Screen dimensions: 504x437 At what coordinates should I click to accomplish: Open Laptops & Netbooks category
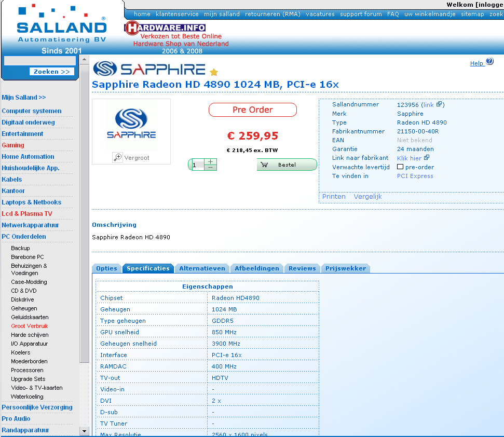[32, 202]
